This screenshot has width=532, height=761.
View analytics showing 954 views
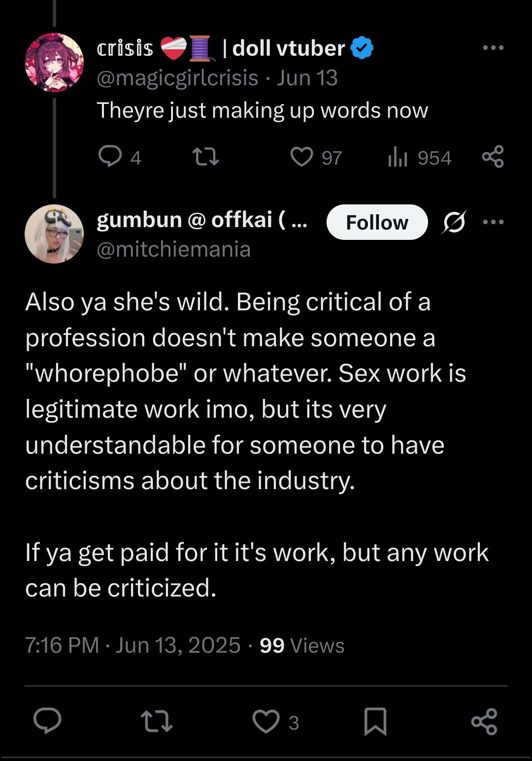tap(398, 157)
